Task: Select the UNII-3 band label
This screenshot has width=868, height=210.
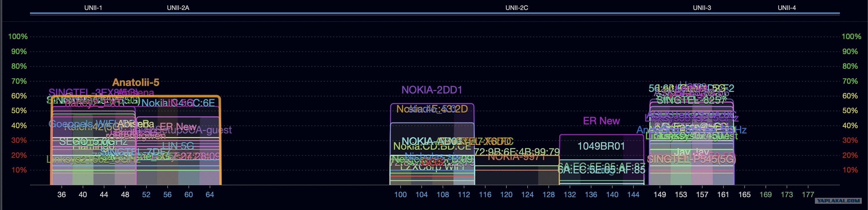Action: point(702,8)
